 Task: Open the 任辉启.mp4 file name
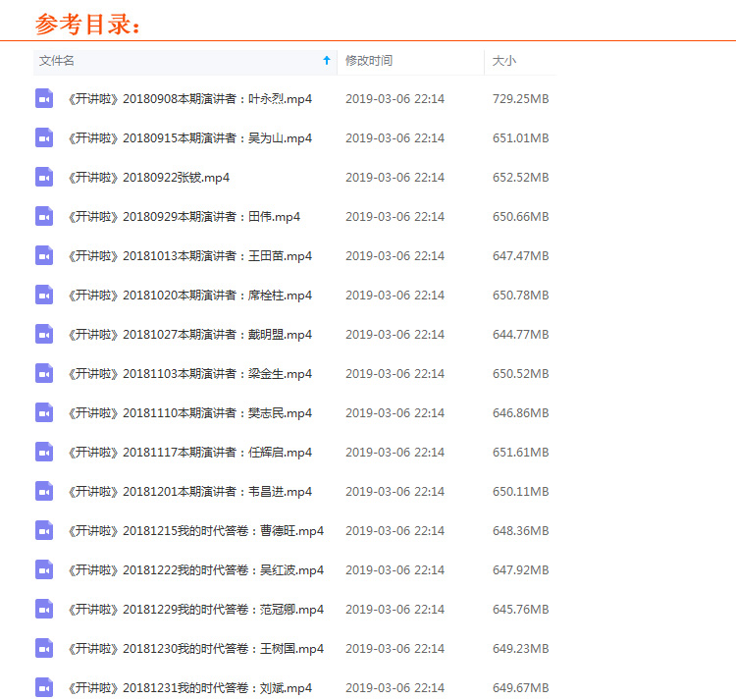190,453
